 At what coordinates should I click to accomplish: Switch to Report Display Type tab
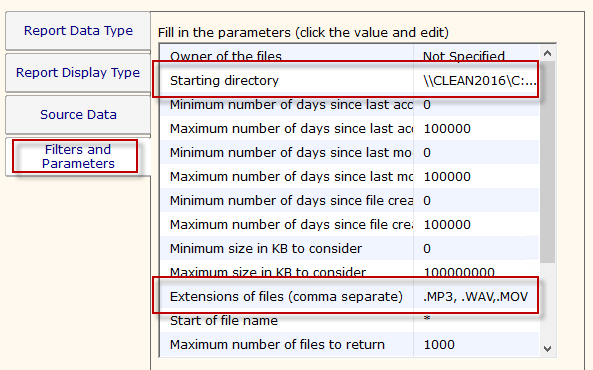[x=78, y=73]
